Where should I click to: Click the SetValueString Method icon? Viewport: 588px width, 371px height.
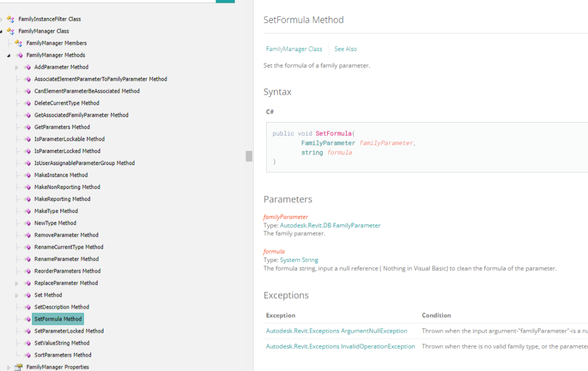pyautogui.click(x=27, y=343)
